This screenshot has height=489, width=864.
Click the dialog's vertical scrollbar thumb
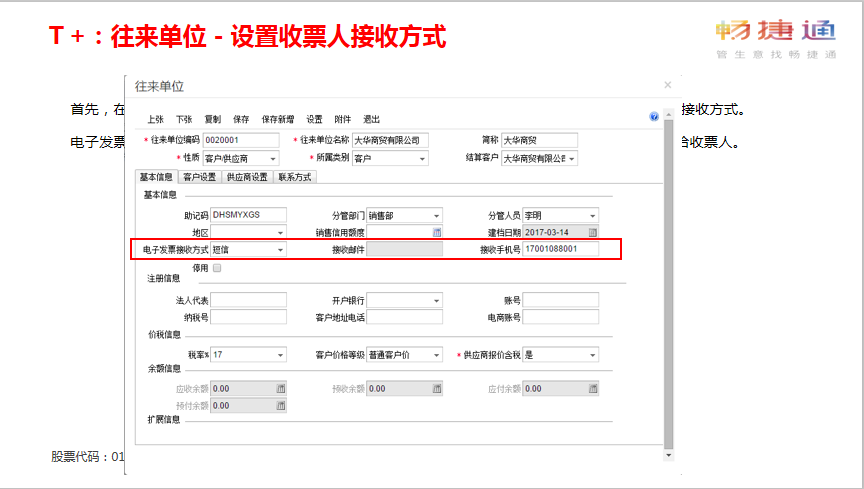pyautogui.click(x=668, y=284)
